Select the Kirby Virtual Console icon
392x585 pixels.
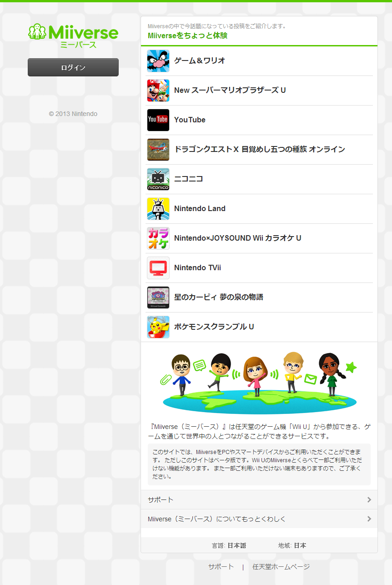(158, 298)
